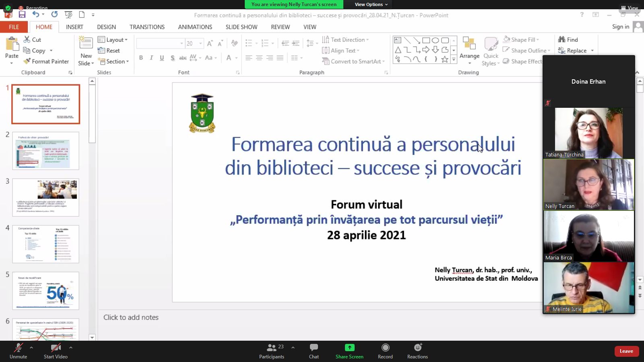Leave the Zoom meeting
644x362 pixels.
click(626, 351)
